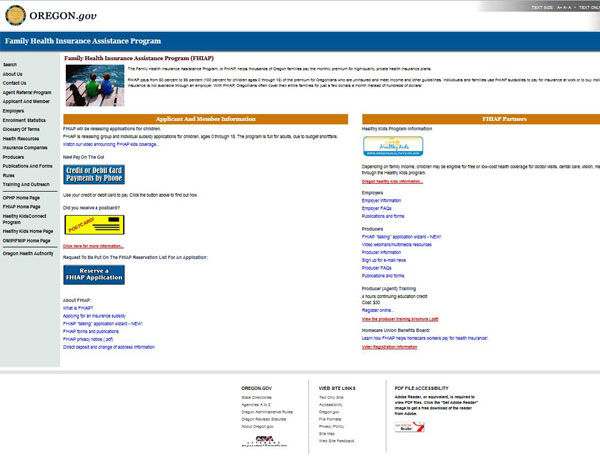Open Direct deposit and change of address link
This screenshot has height=464, width=600.
pos(109,347)
